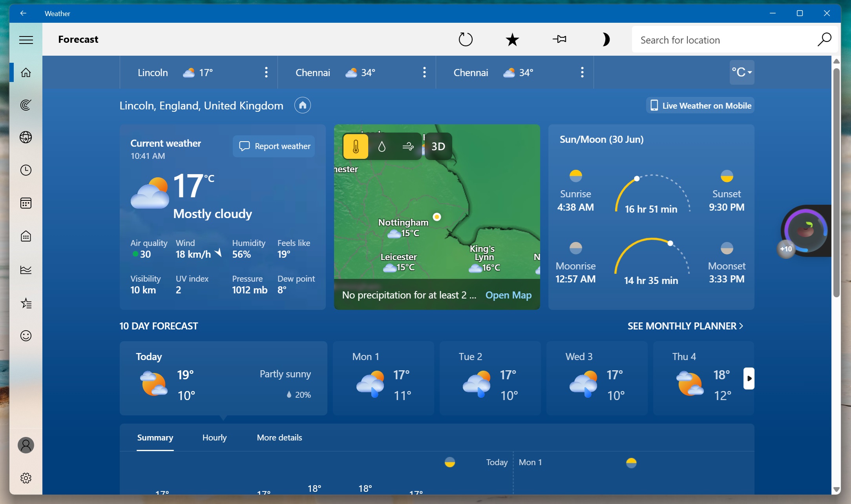Click the Open Map link on precipitation card
This screenshot has height=504, width=851.
[508, 295]
